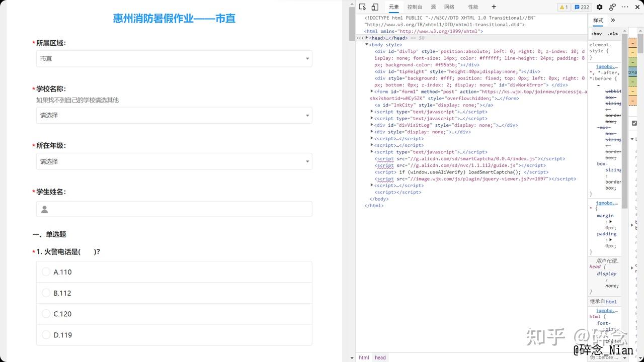Open DevTools settings gear
Image resolution: width=644 pixels, height=362 pixels.
pyautogui.click(x=599, y=7)
